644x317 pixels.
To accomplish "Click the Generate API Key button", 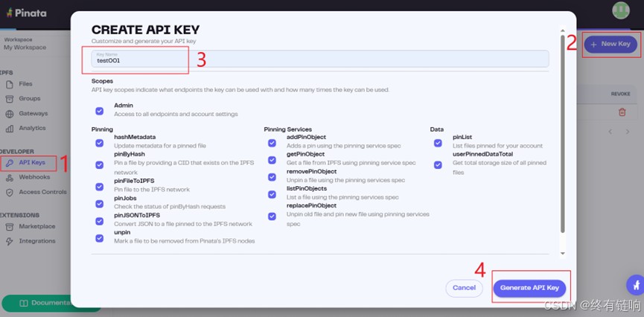I will coord(530,287).
